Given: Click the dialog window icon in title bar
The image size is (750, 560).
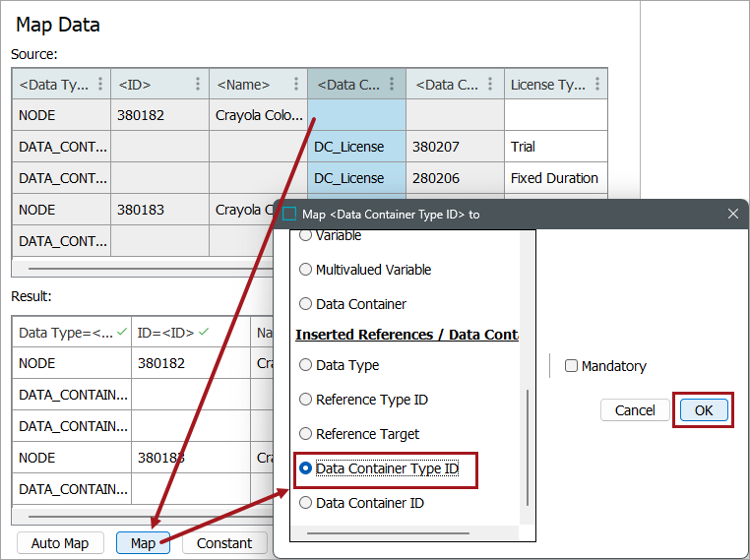Looking at the screenshot, I should tap(289, 214).
